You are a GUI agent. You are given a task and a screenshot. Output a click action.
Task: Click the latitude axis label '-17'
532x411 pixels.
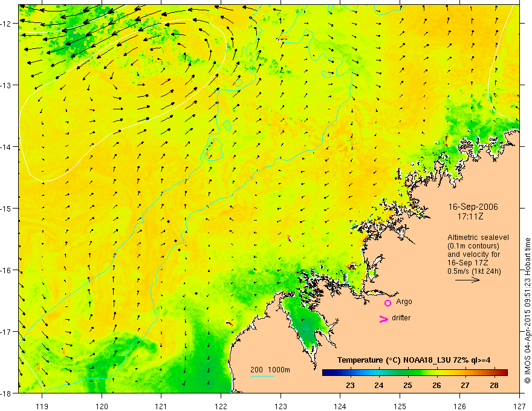point(7,331)
